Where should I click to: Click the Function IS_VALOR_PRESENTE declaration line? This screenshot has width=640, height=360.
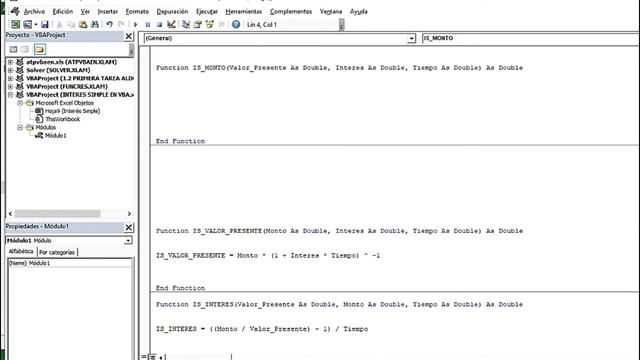pyautogui.click(x=339, y=231)
